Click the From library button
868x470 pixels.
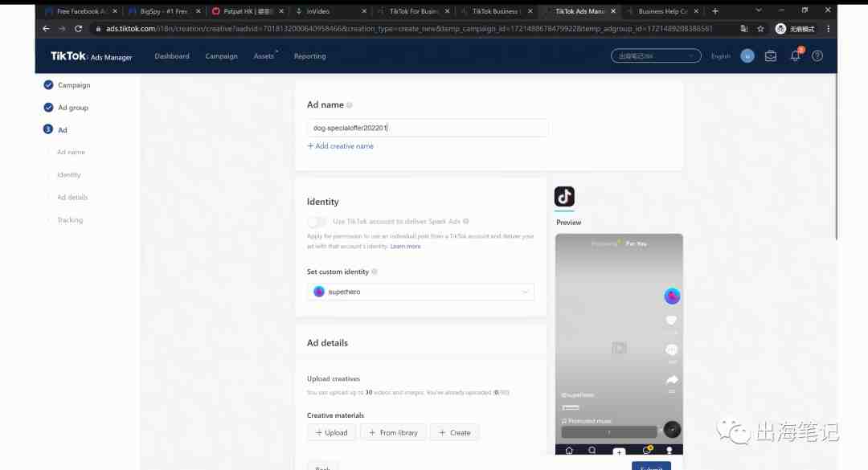pos(394,432)
